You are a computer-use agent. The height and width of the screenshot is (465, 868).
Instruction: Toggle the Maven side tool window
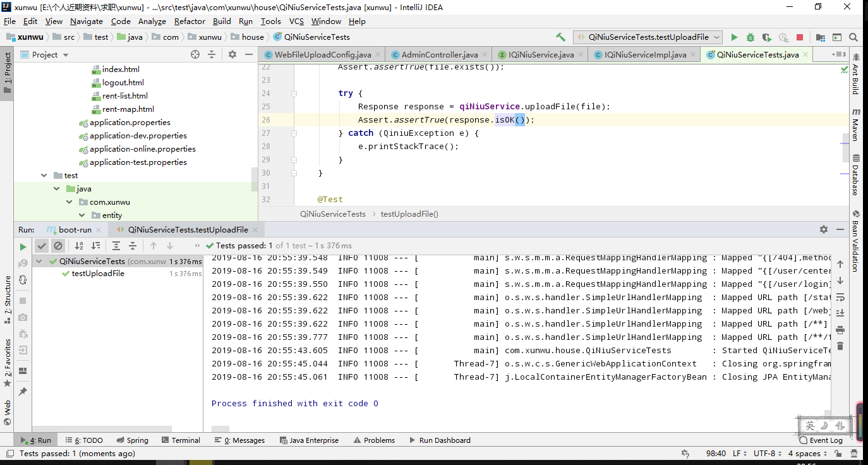coord(856,124)
